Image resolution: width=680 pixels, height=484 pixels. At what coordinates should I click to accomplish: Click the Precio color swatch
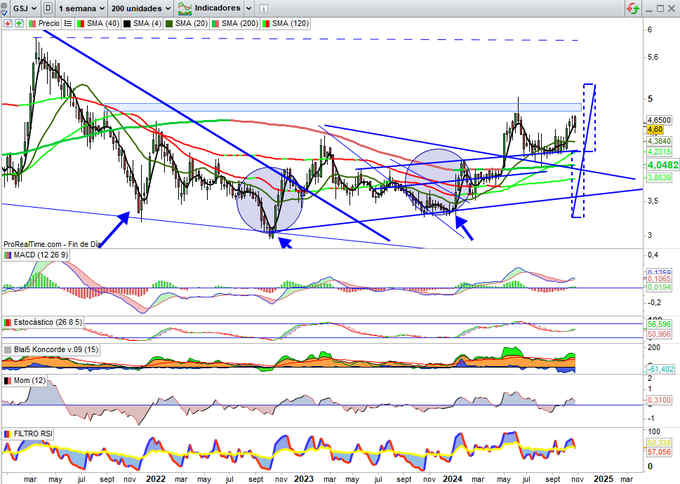pyautogui.click(x=32, y=23)
